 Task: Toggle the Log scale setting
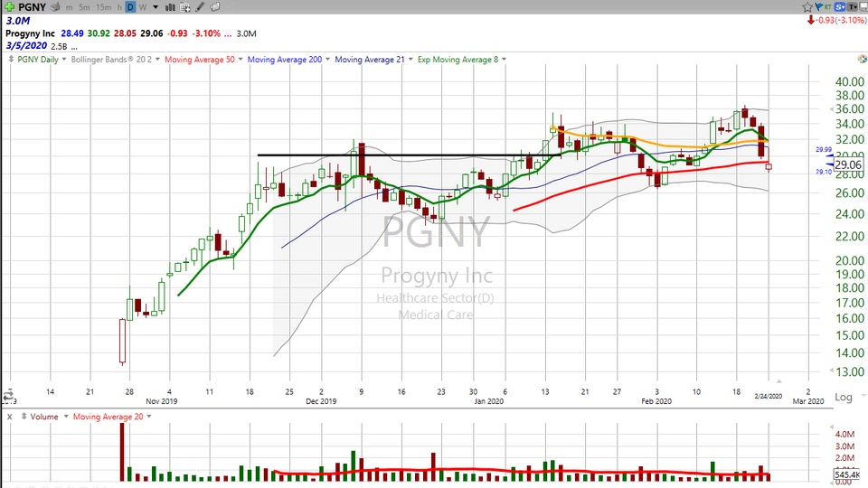(843, 397)
